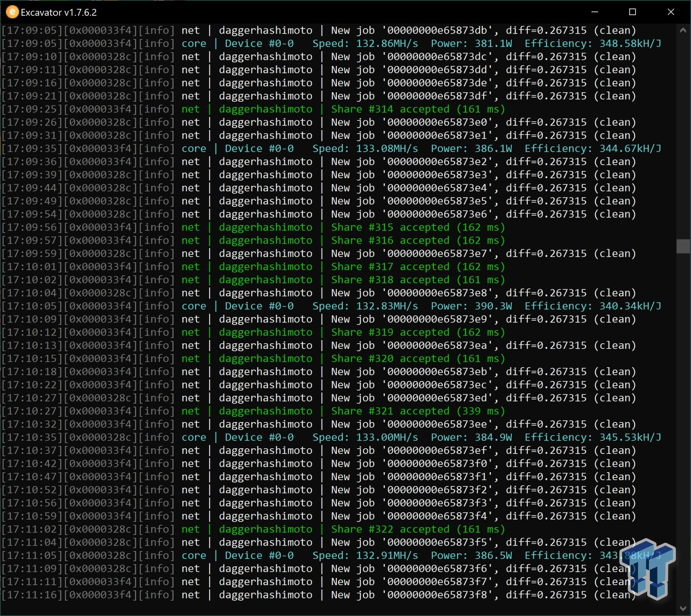691x616 pixels.
Task: Click the scrollbar track above the thumb
Action: pos(683,138)
